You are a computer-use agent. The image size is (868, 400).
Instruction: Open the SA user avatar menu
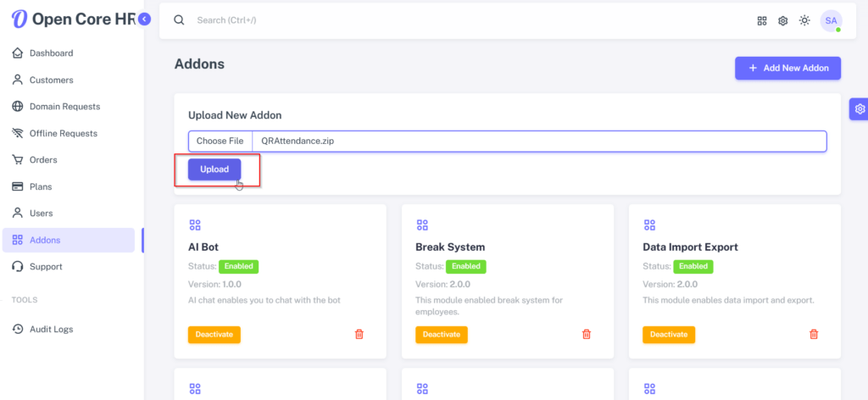click(831, 21)
